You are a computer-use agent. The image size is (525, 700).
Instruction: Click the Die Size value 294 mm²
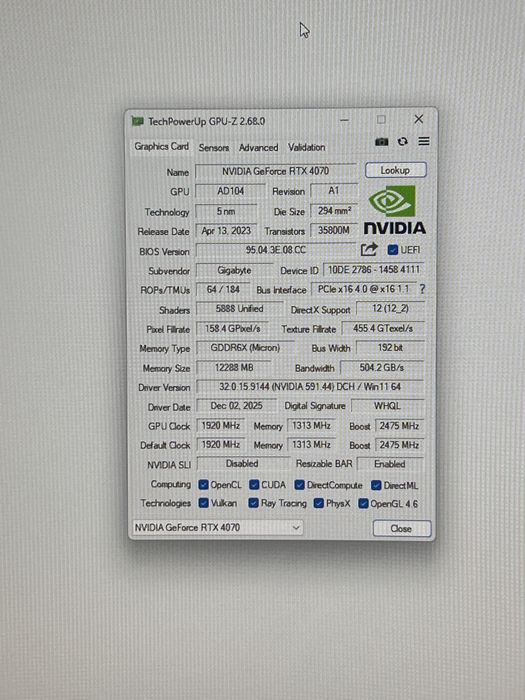coord(334,211)
